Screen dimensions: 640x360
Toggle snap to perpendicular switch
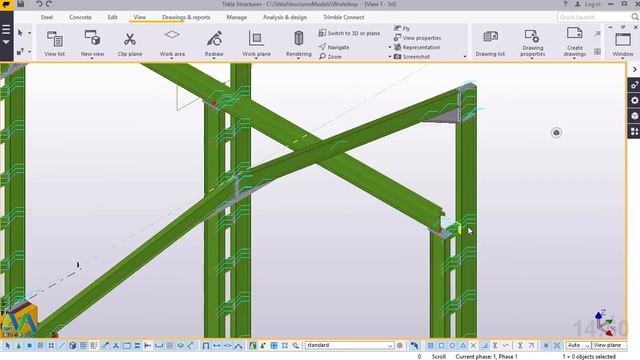484,345
